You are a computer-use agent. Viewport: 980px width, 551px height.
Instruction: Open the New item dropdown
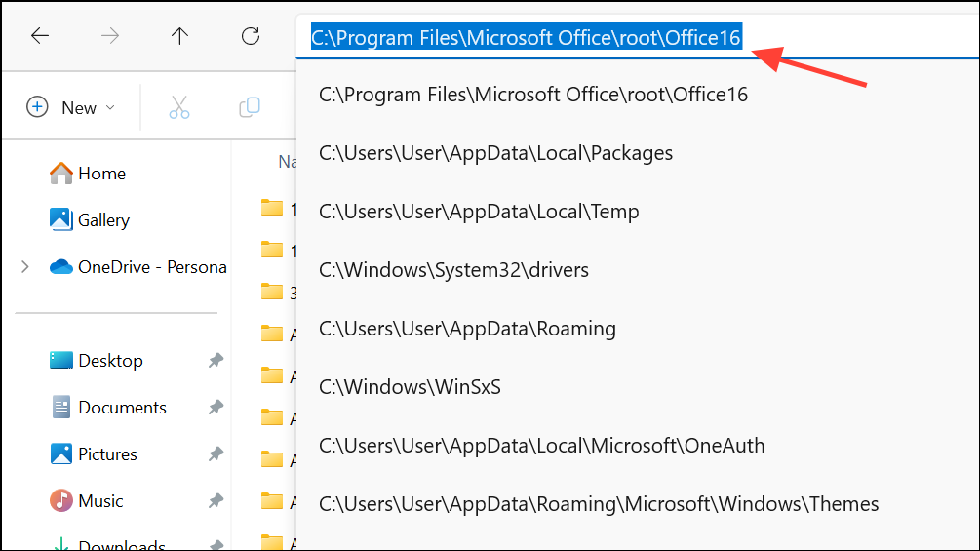click(71, 107)
